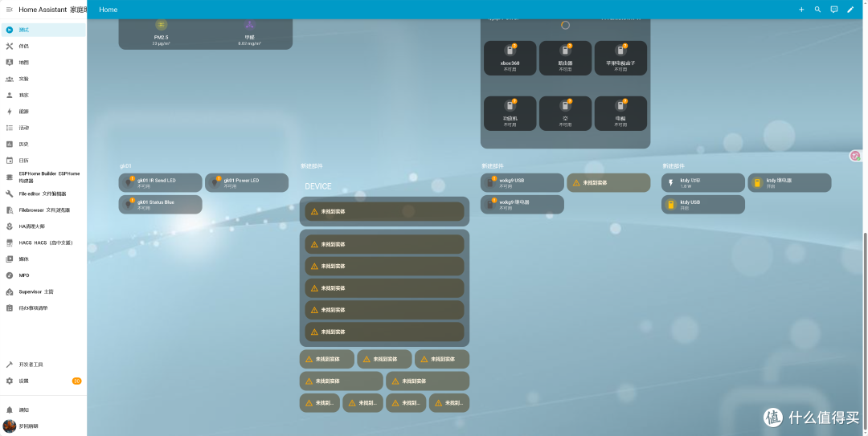This screenshot has width=868, height=436.
Task: Click the pencil edit dashboard icon
Action: click(x=850, y=10)
